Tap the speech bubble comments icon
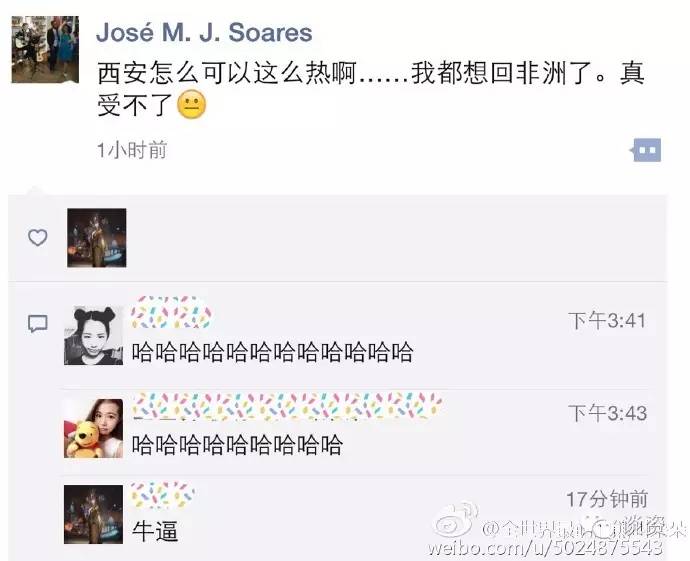Viewport: 690px width, 561px height. 38,324
